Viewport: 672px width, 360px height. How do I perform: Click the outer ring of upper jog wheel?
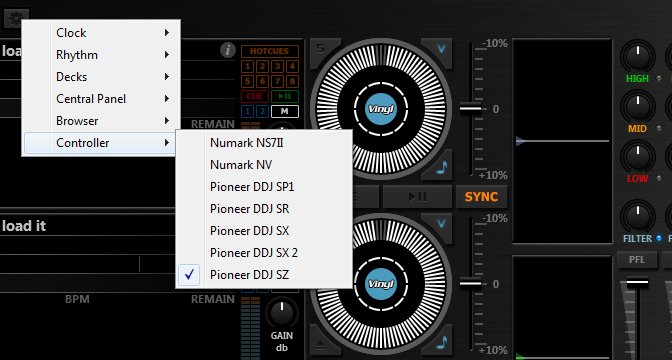(381, 109)
